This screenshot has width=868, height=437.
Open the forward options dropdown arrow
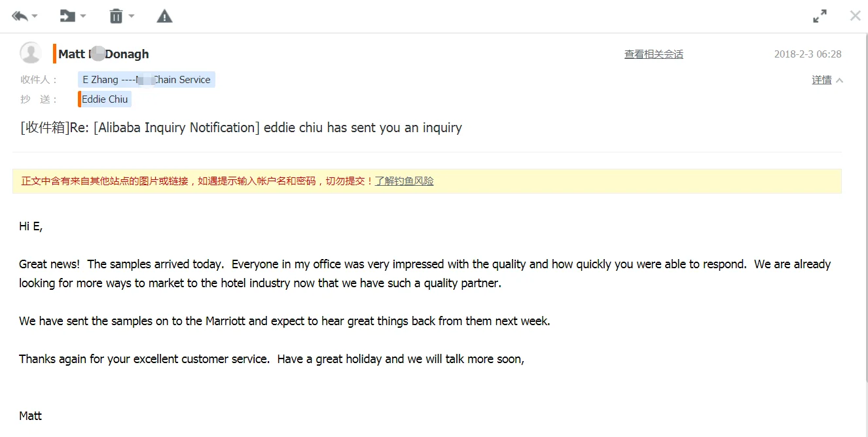pos(82,16)
